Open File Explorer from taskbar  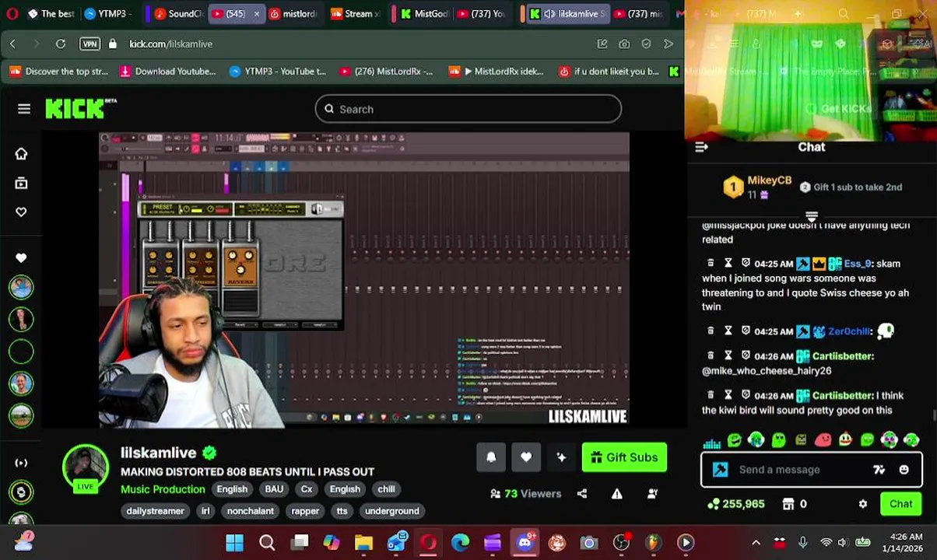363,542
